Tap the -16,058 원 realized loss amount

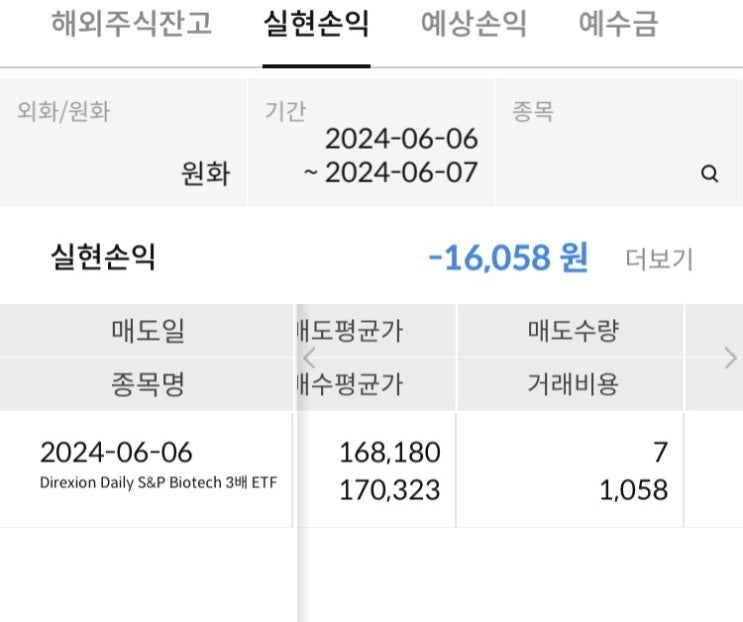pyautogui.click(x=507, y=258)
